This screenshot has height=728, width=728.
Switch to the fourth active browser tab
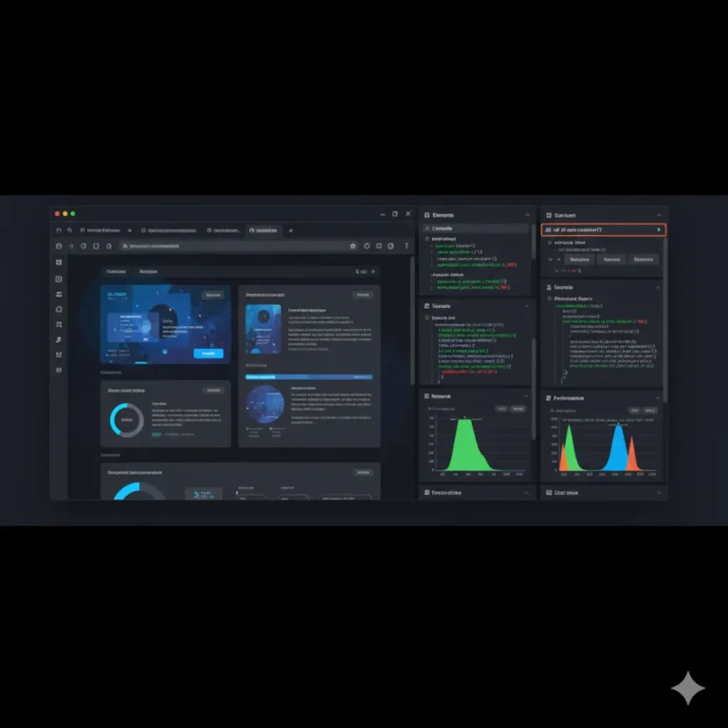tap(265, 230)
